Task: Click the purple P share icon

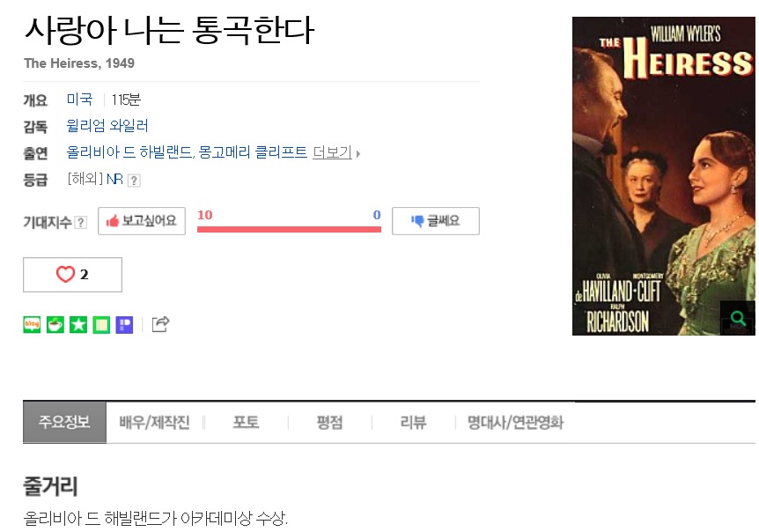Action: (124, 324)
